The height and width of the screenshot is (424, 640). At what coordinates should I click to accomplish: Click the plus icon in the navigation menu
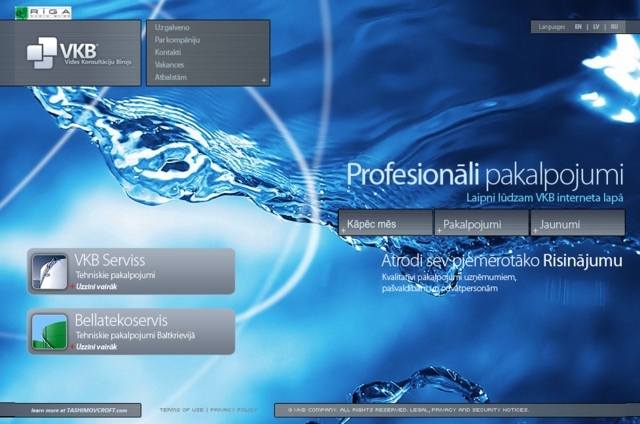(x=263, y=79)
